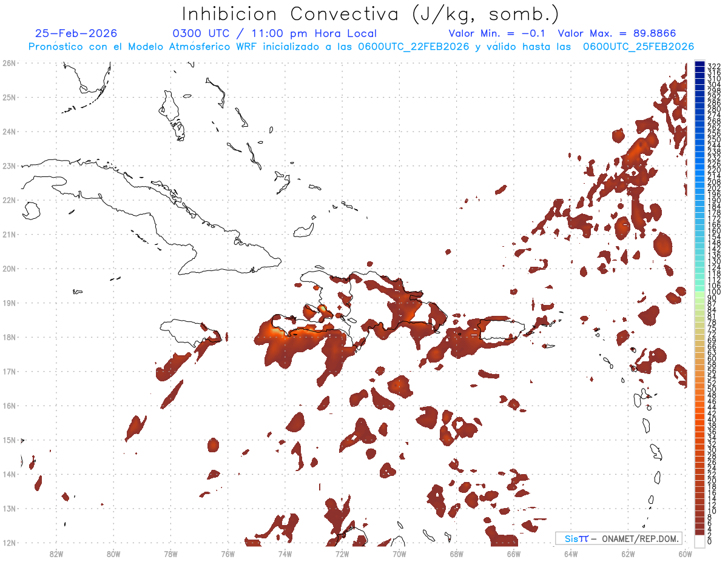Click the 60W longitude label
728x562 pixels.
[686, 553]
